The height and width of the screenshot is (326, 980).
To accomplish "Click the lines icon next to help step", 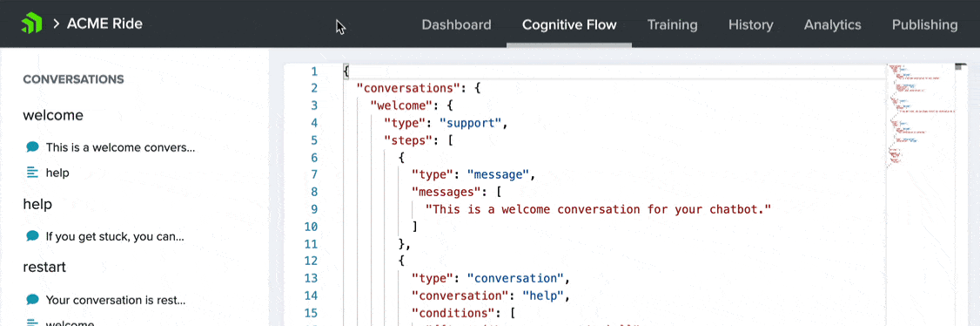I will 32,173.
